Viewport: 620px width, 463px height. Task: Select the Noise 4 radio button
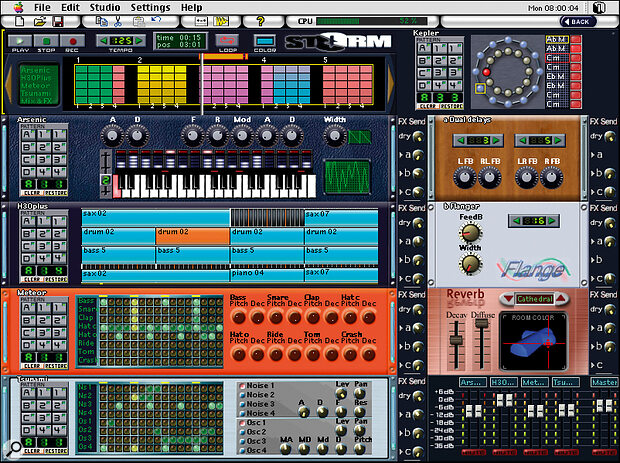(x=242, y=413)
